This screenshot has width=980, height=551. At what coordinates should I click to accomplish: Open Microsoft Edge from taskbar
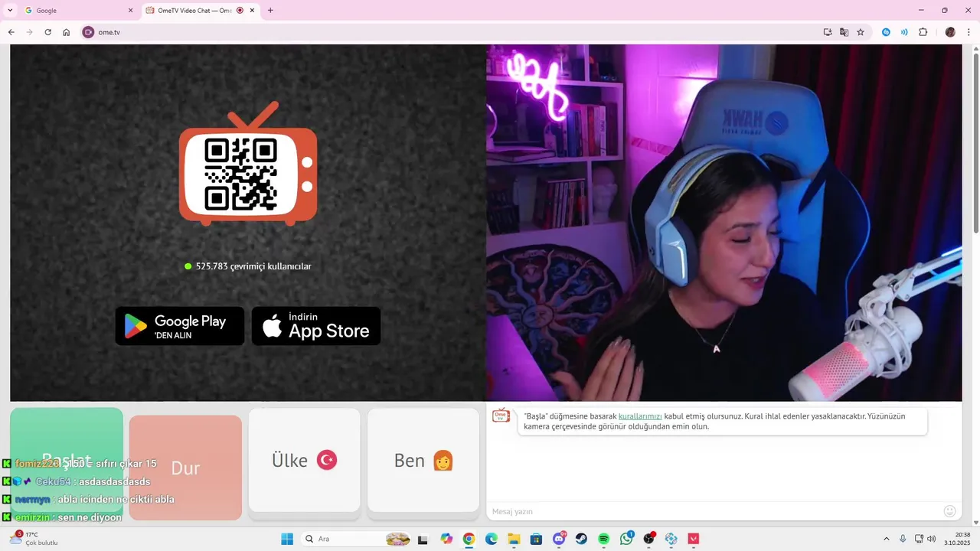pos(491,539)
